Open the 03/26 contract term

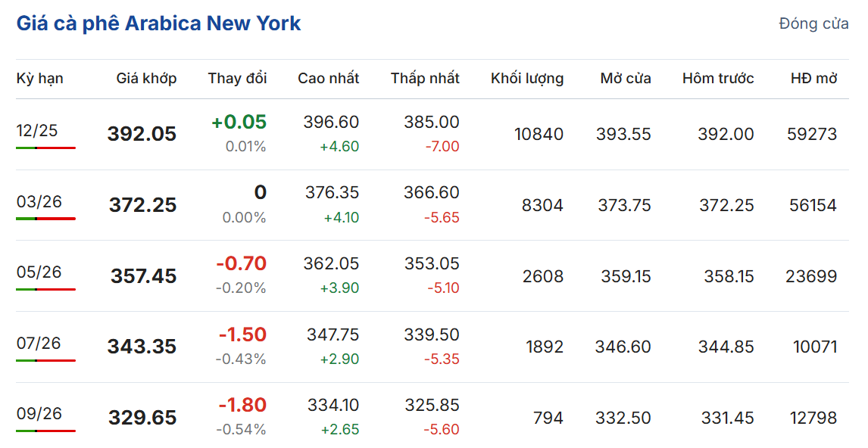[x=39, y=201]
